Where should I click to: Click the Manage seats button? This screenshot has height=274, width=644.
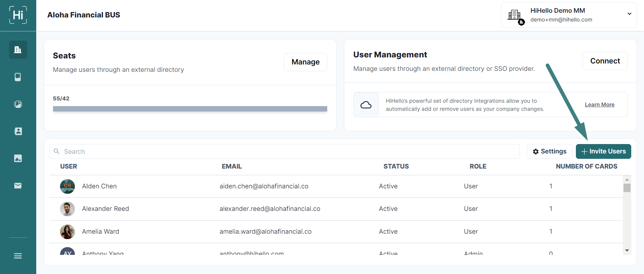tap(305, 62)
